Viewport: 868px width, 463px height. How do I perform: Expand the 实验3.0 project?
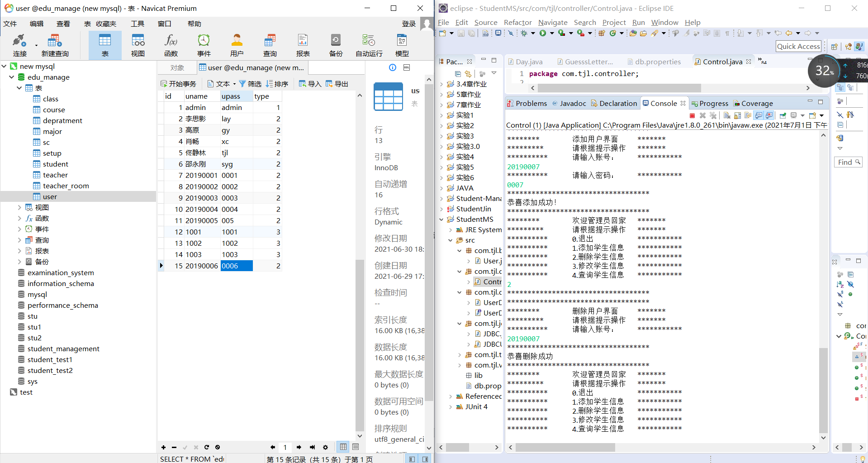click(441, 147)
